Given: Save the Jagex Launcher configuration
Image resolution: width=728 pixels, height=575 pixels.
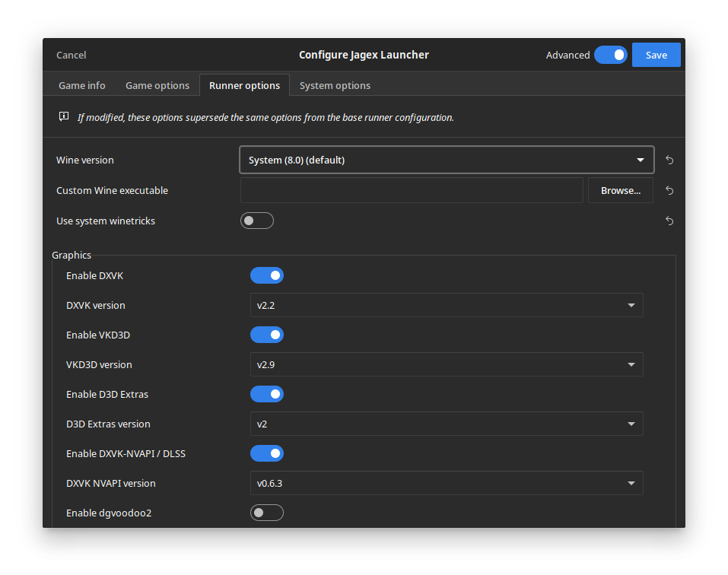Looking at the screenshot, I should pos(656,55).
